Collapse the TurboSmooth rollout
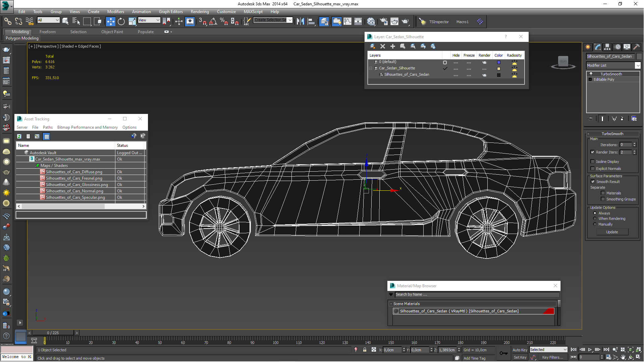This screenshot has width=644, height=362. click(588, 134)
